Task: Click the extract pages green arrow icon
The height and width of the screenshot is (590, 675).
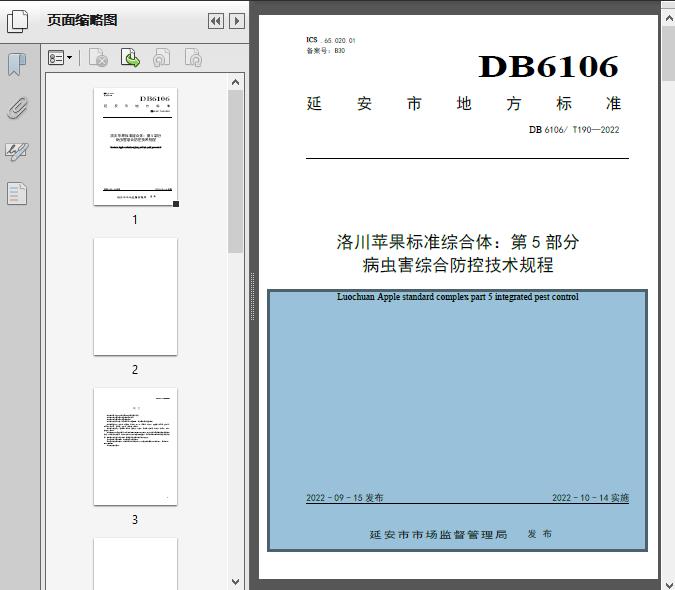Action: (x=130, y=58)
